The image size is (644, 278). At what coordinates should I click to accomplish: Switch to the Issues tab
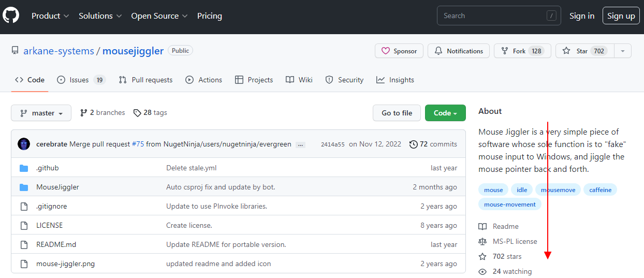[81, 80]
